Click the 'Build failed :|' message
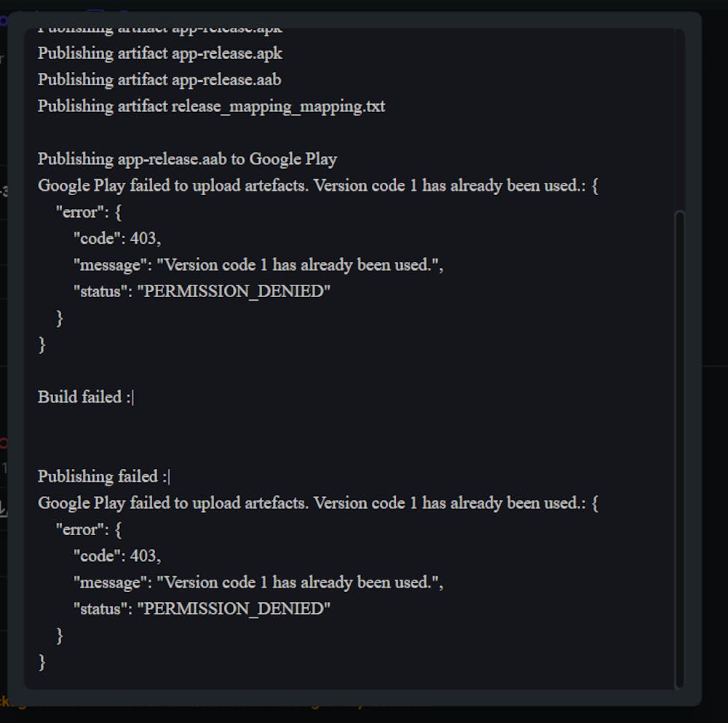This screenshot has height=723, width=728. pos(86,397)
